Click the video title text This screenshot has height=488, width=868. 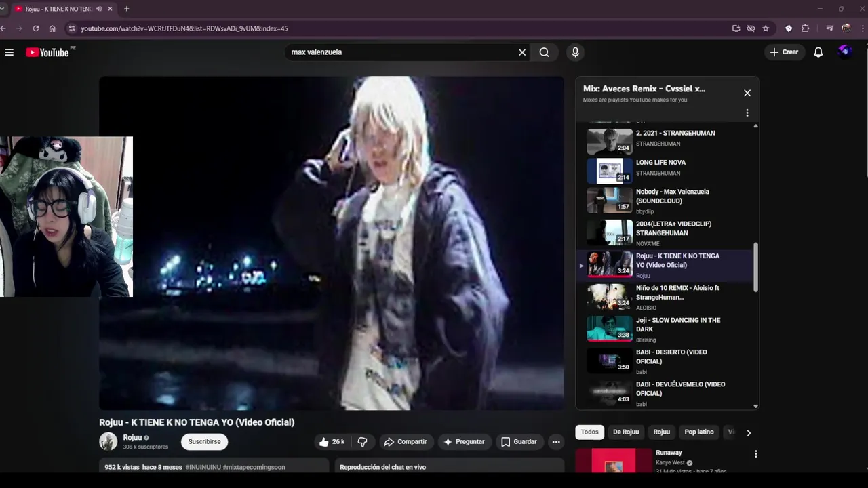click(x=197, y=422)
